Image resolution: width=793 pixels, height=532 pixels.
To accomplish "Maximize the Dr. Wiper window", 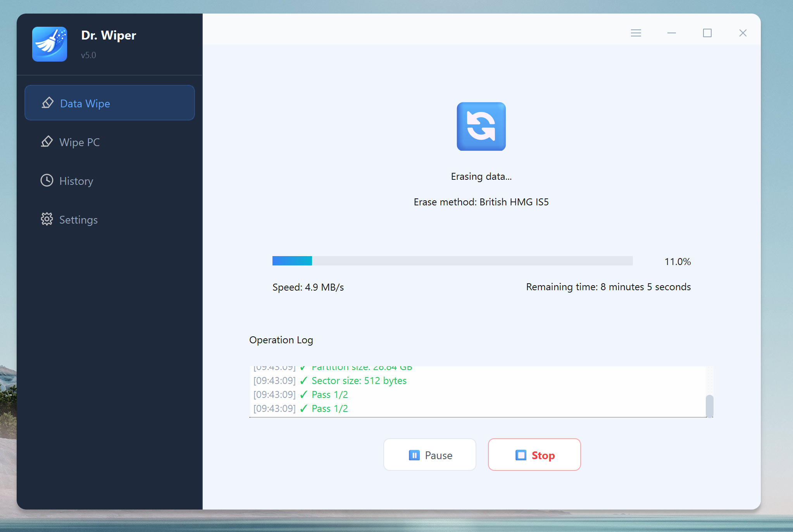I will [x=707, y=33].
